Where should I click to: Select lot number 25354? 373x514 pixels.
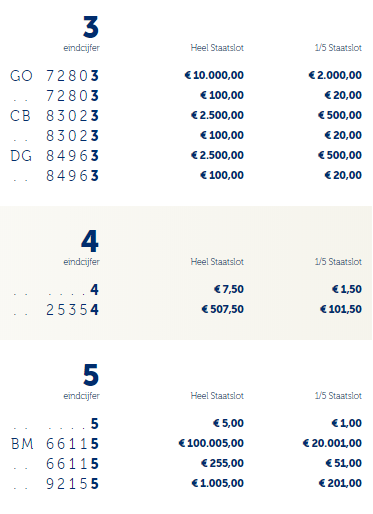click(x=72, y=310)
